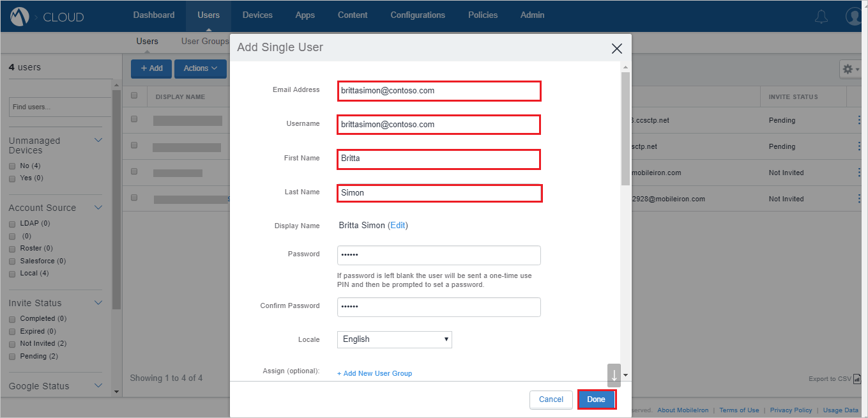This screenshot has height=418, width=868.
Task: Switch to the Devices tab
Action: point(257,15)
